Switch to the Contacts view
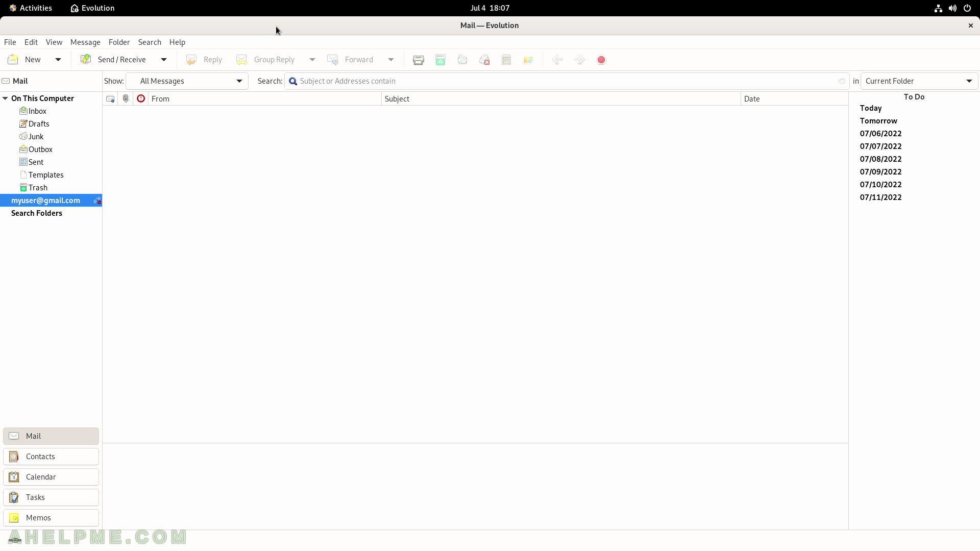This screenshot has width=980, height=551. coord(51,457)
